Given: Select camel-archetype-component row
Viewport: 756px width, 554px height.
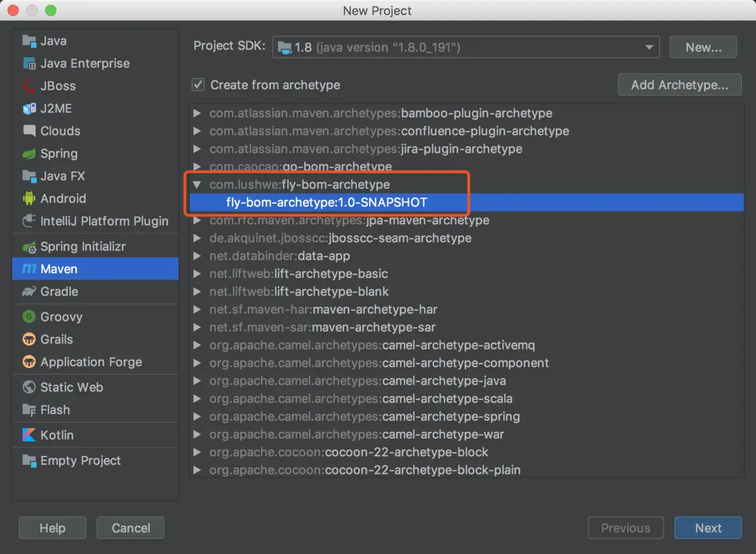Looking at the screenshot, I should 466,363.
